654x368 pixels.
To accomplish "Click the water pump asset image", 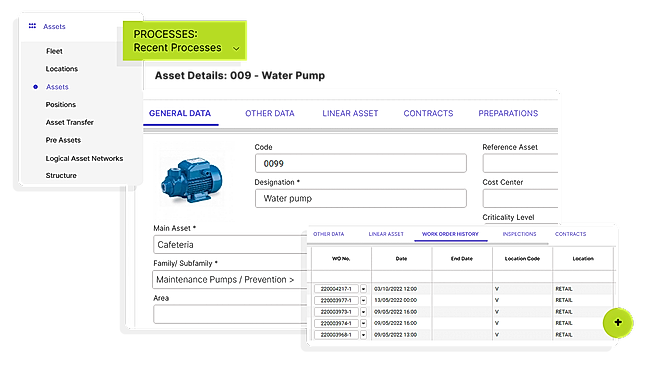I will tap(191, 180).
